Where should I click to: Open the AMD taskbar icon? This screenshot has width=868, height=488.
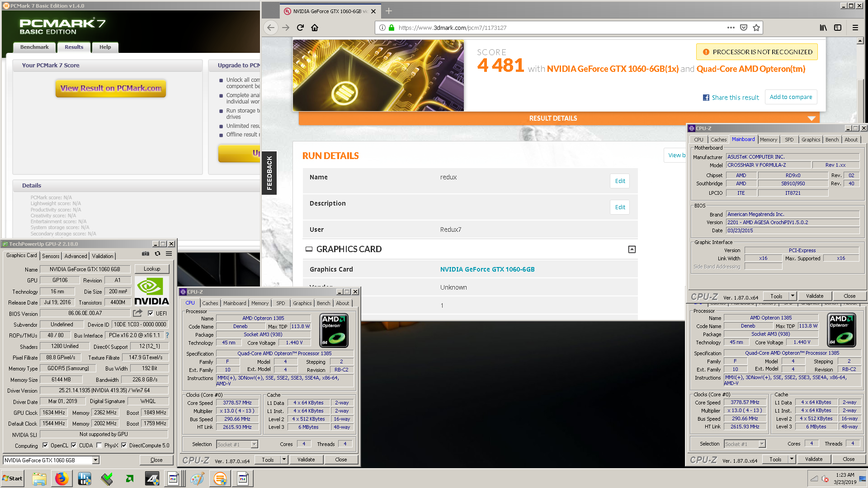point(130,479)
